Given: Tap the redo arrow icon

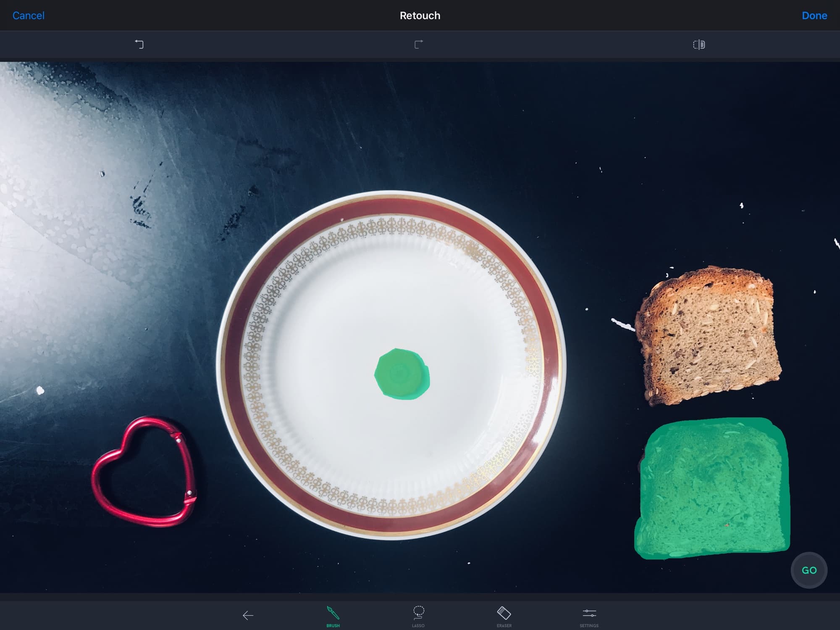Looking at the screenshot, I should tap(419, 44).
